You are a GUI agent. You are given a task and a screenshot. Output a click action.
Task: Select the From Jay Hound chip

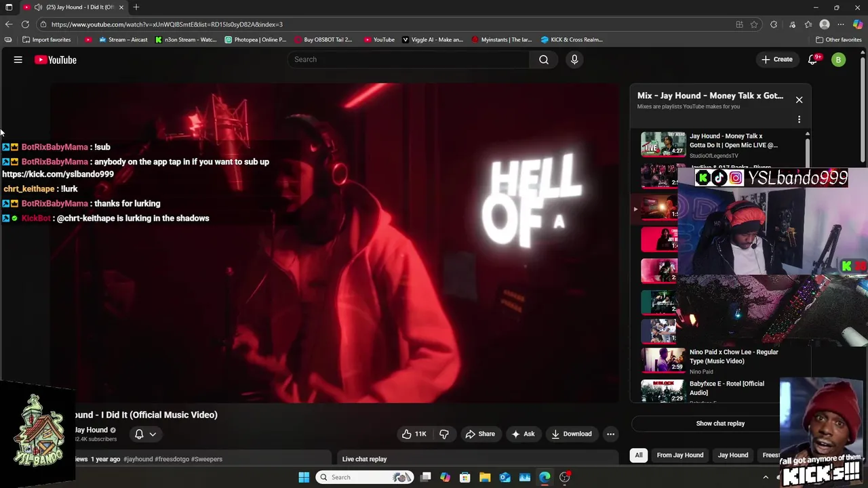(679, 455)
